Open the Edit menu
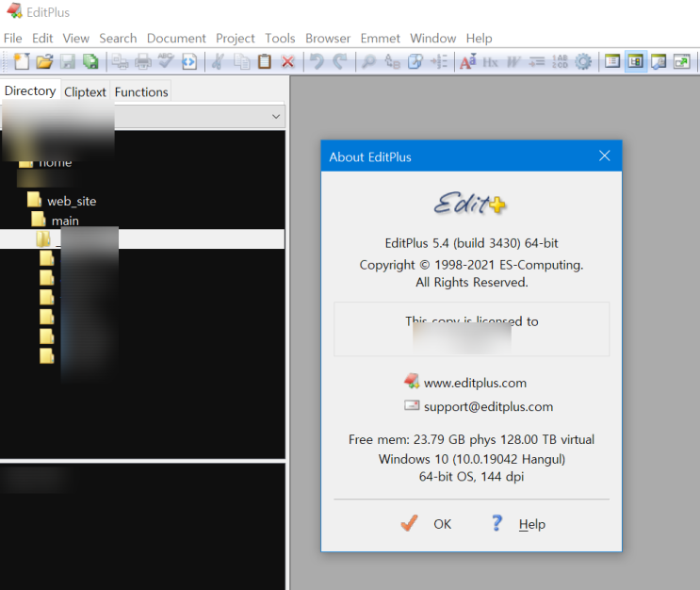700x590 pixels. [42, 39]
